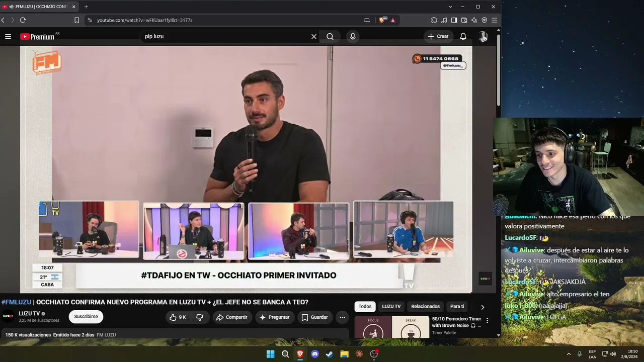
Task: Open the VPN shield icon in toolbar
Action: click(x=484, y=20)
